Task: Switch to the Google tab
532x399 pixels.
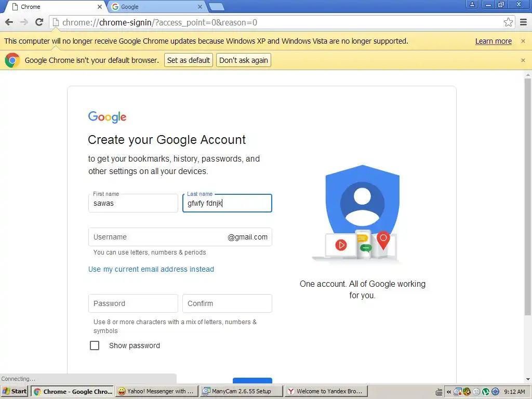Action: [157, 7]
